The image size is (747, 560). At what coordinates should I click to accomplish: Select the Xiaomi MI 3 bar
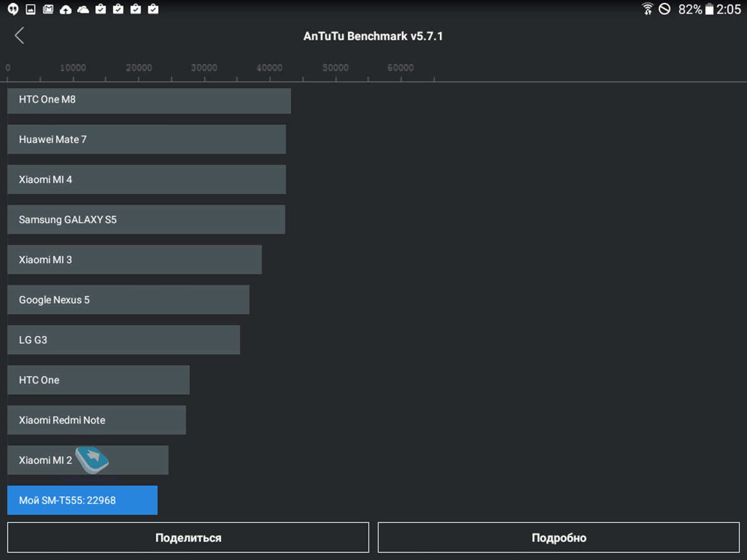pyautogui.click(x=134, y=260)
